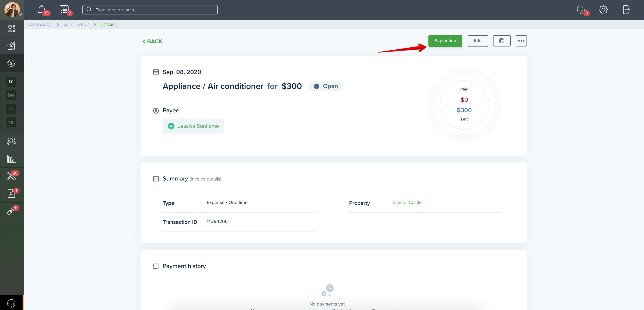Viewport: 644px width, 310px height.
Task: Click the 'Sep. 08, 2020' date
Action: click(x=182, y=72)
